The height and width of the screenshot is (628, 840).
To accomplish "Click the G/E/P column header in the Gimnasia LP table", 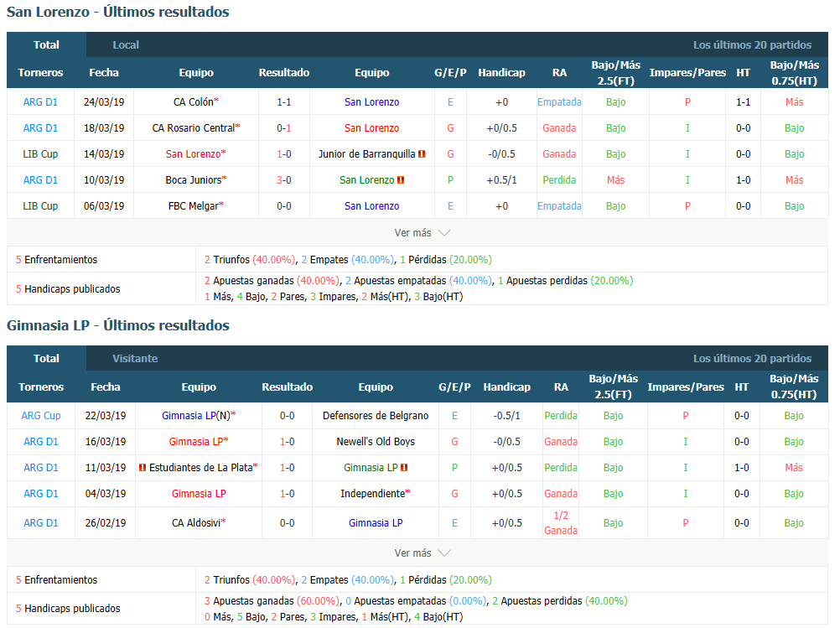I will pyautogui.click(x=454, y=387).
